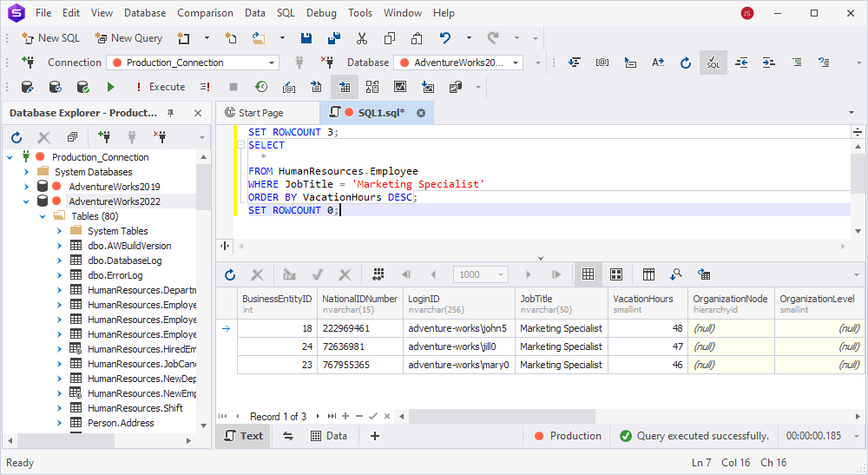The image size is (868, 475).
Task: Click the column chooser icon in grid toolbar
Action: pos(648,274)
